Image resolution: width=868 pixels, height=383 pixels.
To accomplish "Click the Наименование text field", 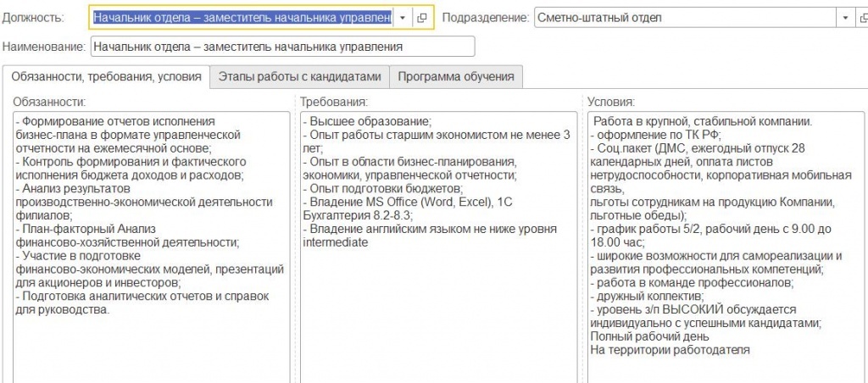I will [x=282, y=47].
